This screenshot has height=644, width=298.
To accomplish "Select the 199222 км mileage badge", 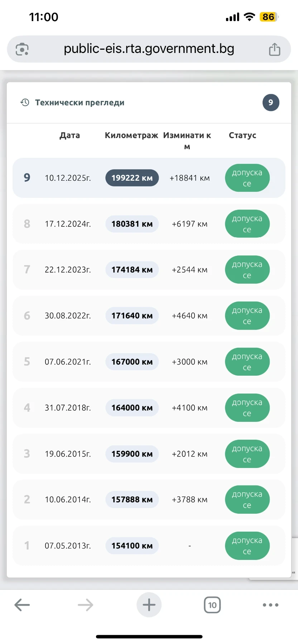I will [x=132, y=178].
